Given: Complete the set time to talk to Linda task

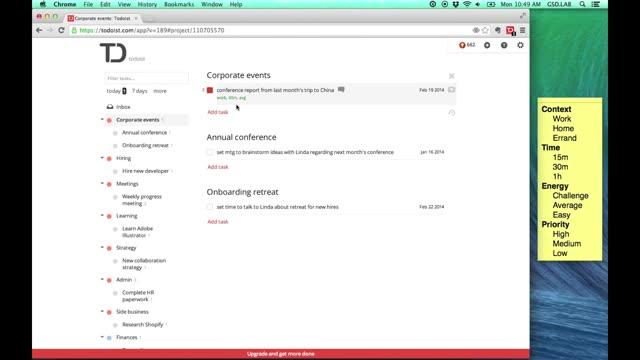Looking at the screenshot, I should coord(210,207).
